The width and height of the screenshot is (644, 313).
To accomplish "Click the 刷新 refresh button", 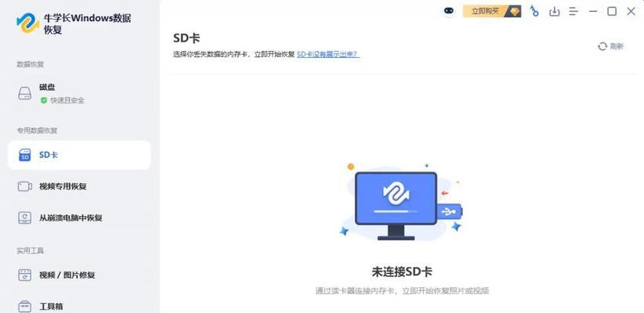I will tap(611, 46).
